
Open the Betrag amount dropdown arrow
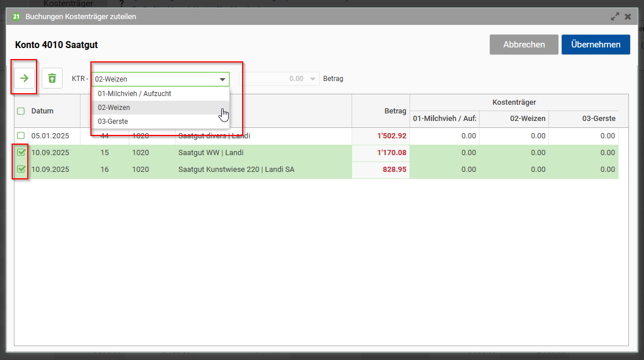313,79
